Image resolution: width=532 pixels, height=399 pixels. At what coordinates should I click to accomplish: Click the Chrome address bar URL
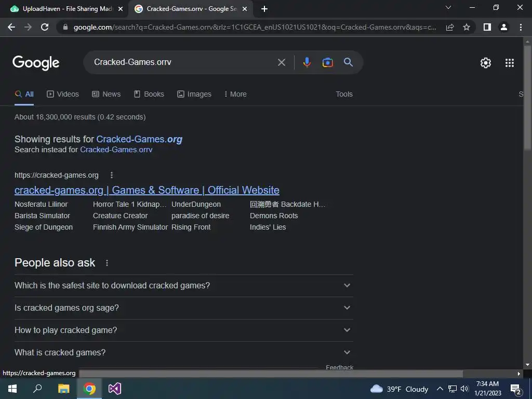click(x=255, y=27)
